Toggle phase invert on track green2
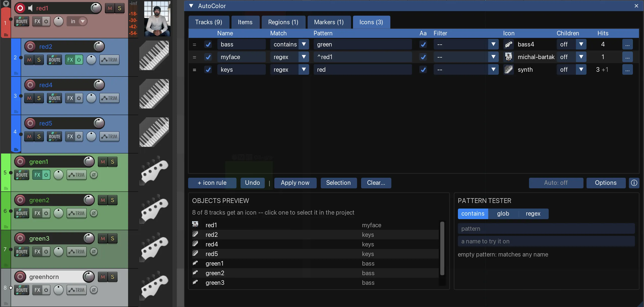 coord(94,213)
